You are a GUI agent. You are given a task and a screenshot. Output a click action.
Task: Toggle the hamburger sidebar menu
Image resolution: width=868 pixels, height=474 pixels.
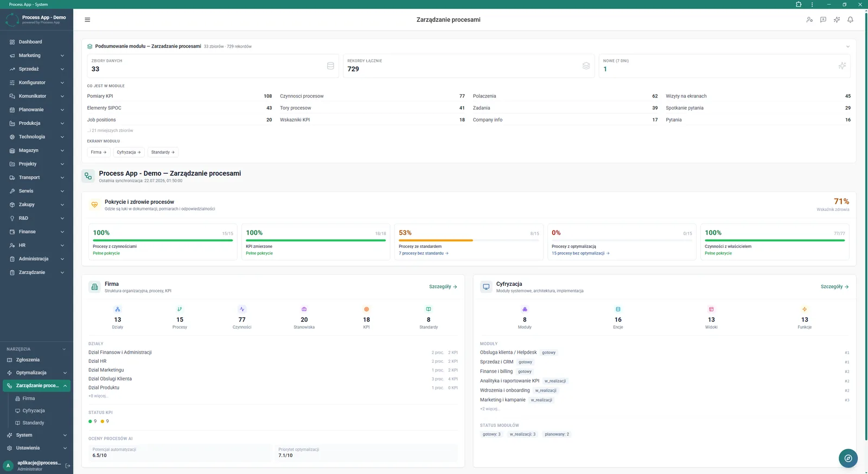87,20
